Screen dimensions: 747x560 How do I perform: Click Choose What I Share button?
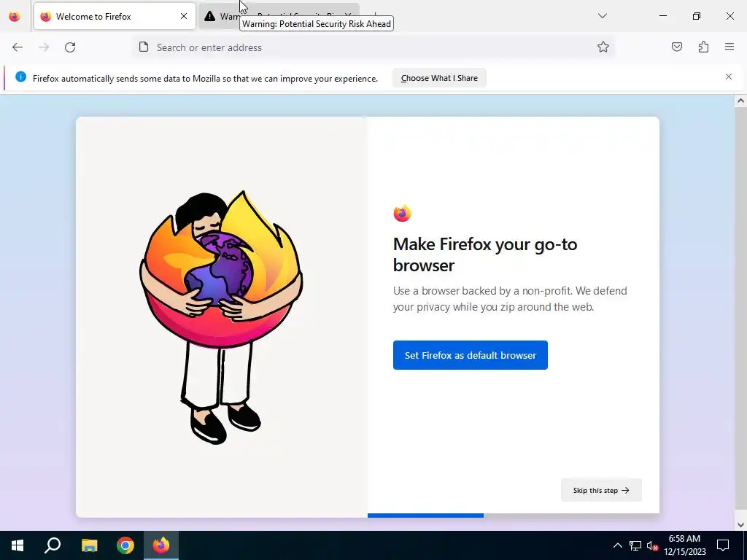(x=439, y=78)
